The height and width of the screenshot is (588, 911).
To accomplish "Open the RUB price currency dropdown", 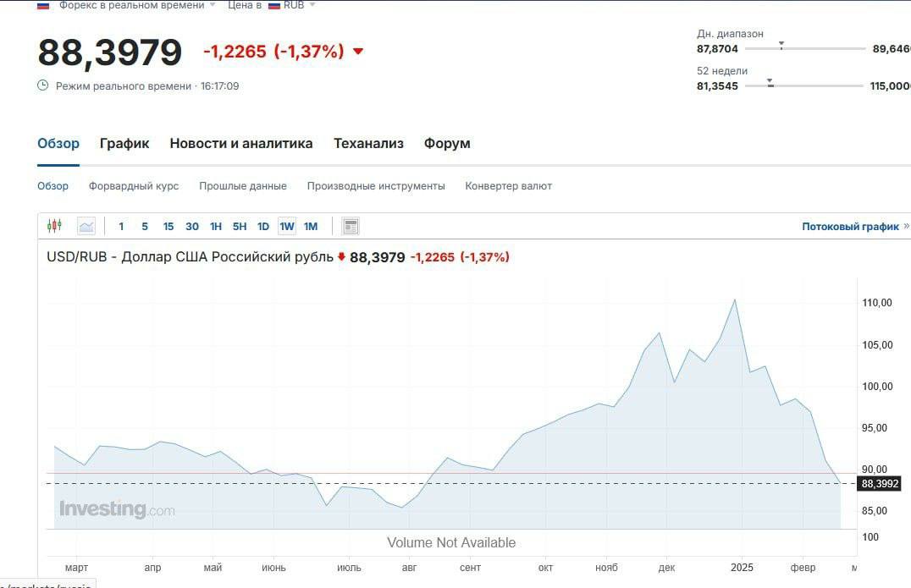I will (312, 5).
